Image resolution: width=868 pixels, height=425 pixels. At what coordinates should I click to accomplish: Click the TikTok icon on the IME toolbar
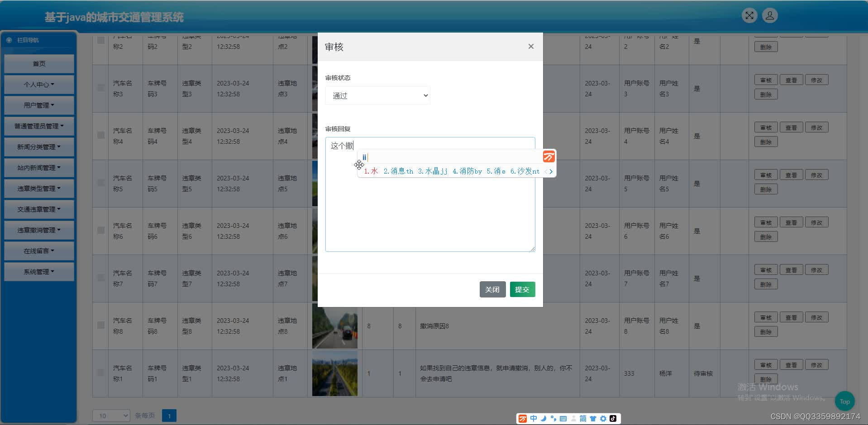click(613, 419)
